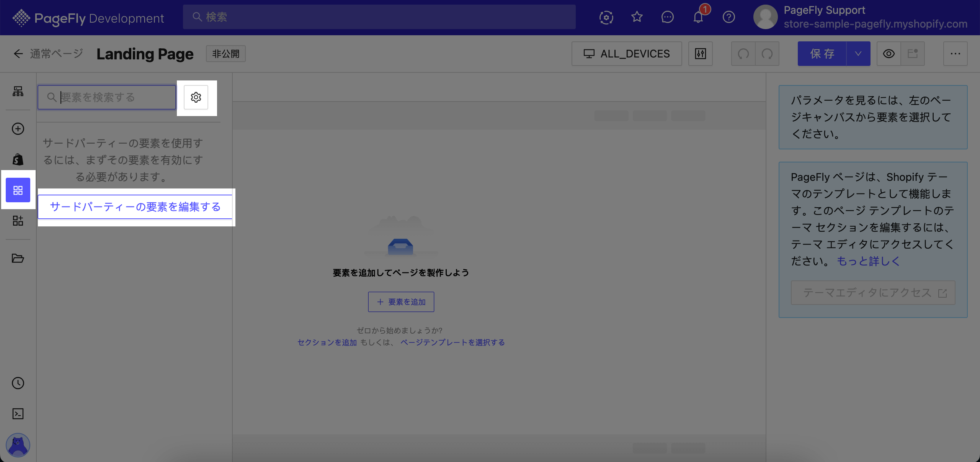Click the PageFly logo
This screenshot has height=462, width=980.
(88, 18)
